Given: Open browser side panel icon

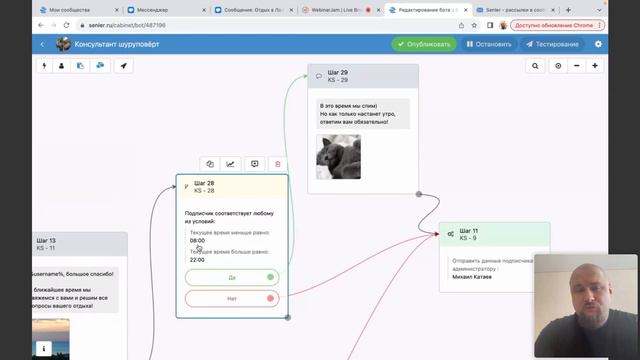Looking at the screenshot, I should pos(490,25).
